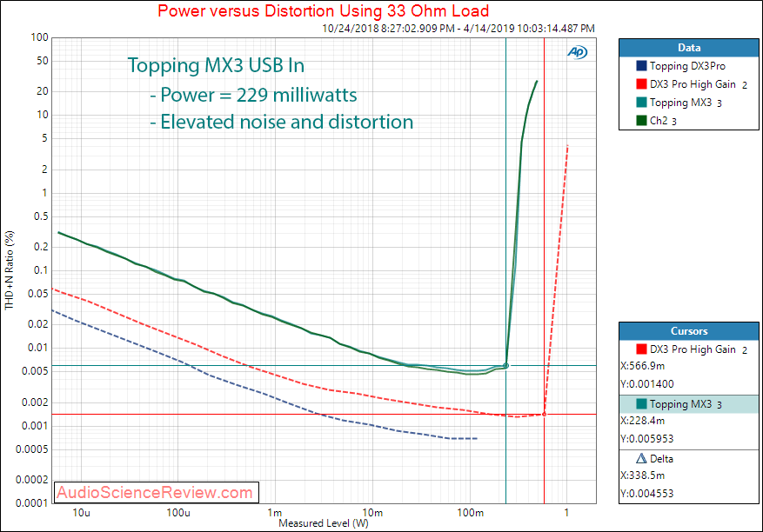Click the red swatch in Cursors panel
This screenshot has width=763, height=532.
(x=641, y=349)
